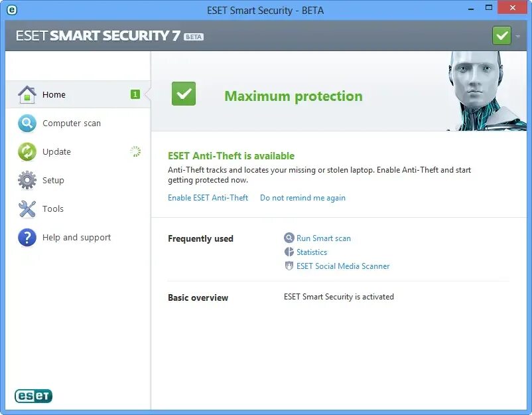
Task: Click Do not remind me again
Action: point(302,197)
